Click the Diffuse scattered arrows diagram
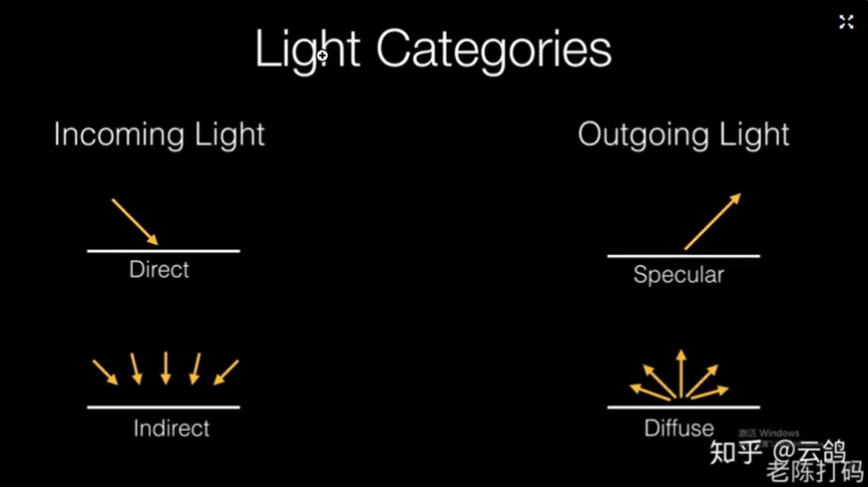Screen dimensions: 868x487 [680, 377]
